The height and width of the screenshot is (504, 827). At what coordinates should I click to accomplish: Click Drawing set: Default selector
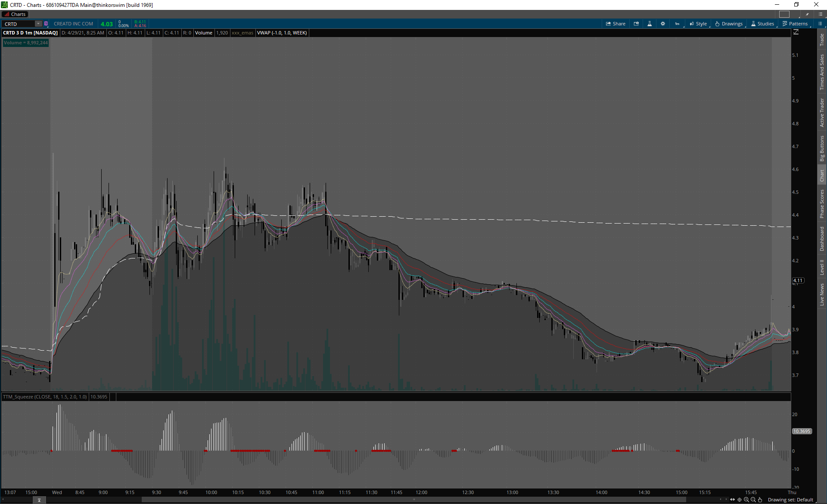click(790, 500)
